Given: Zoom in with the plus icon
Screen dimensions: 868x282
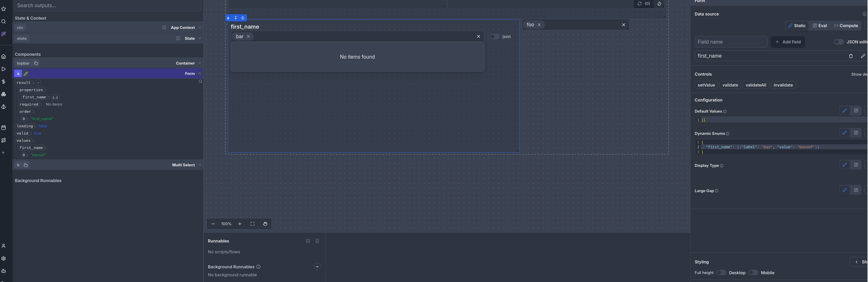Looking at the screenshot, I should coord(240,224).
